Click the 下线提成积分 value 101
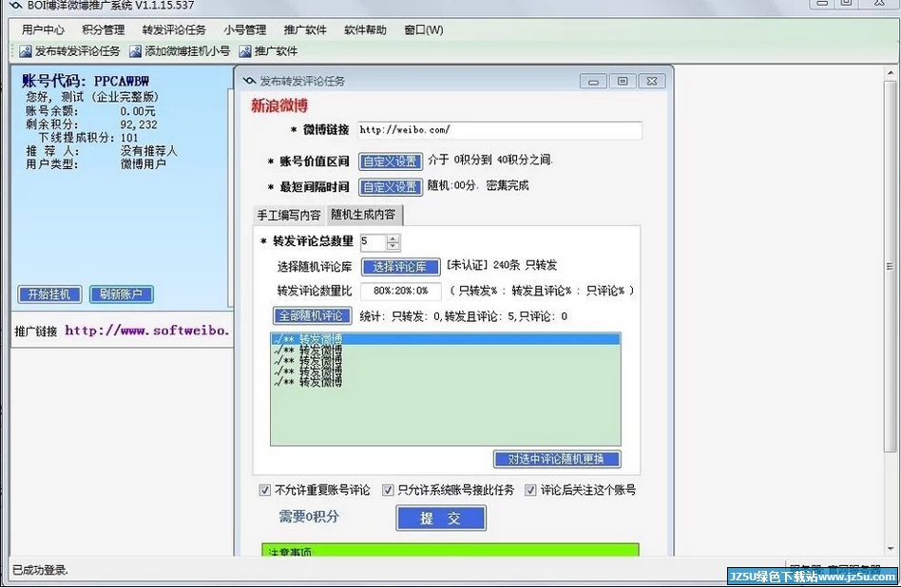 [x=129, y=138]
